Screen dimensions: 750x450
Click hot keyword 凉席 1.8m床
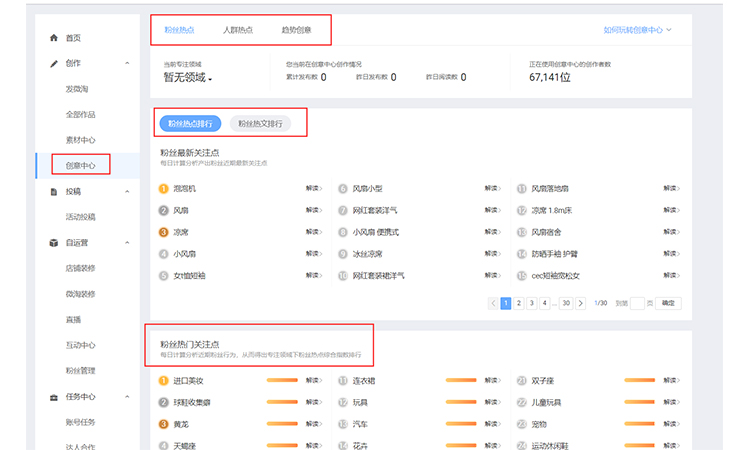[x=551, y=210]
